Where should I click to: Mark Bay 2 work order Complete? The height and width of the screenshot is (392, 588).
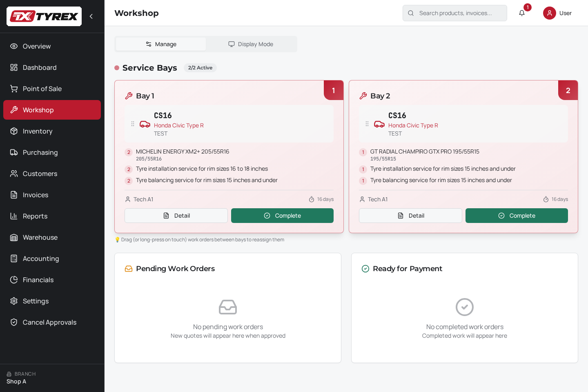pos(517,216)
